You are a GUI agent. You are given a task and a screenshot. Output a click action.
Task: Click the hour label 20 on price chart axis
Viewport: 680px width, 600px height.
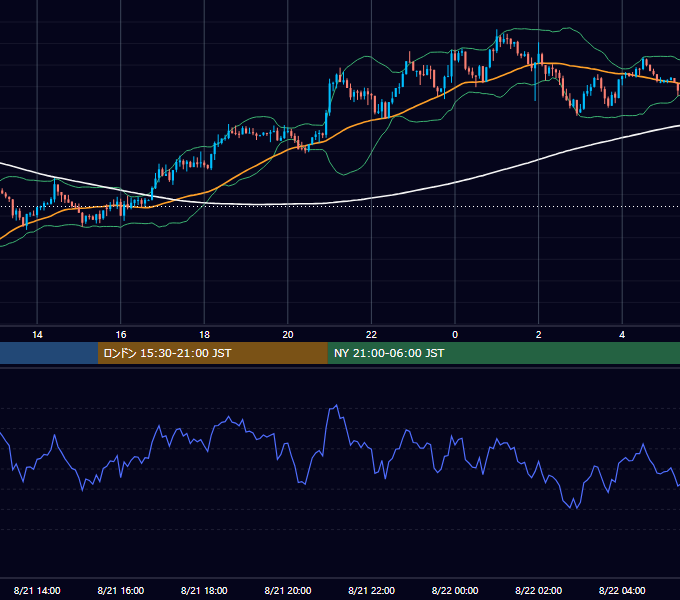(288, 335)
